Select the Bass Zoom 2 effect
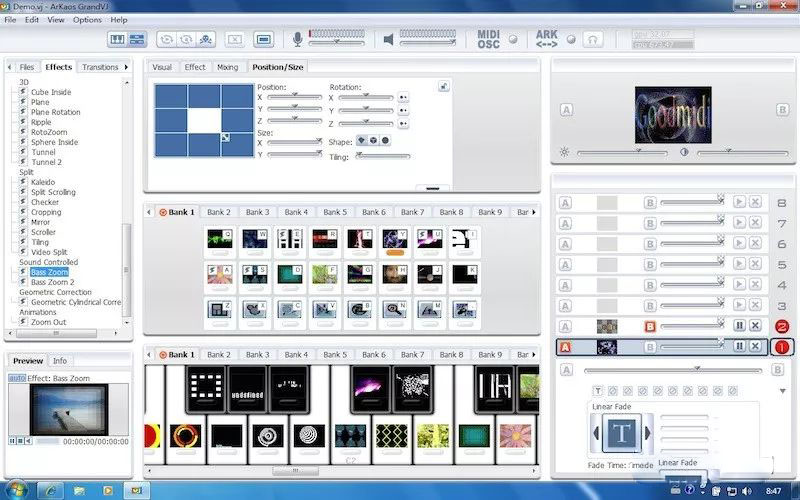This screenshot has width=800, height=500. click(x=53, y=282)
